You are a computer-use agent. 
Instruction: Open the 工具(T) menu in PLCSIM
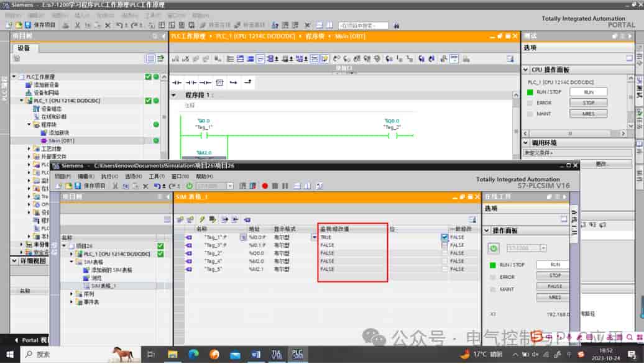tap(157, 176)
